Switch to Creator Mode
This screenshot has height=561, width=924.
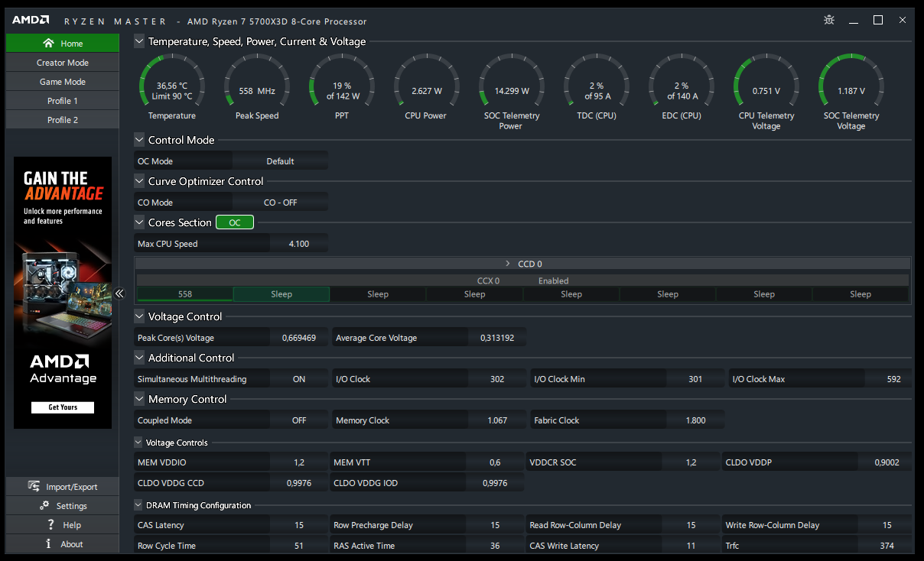63,63
